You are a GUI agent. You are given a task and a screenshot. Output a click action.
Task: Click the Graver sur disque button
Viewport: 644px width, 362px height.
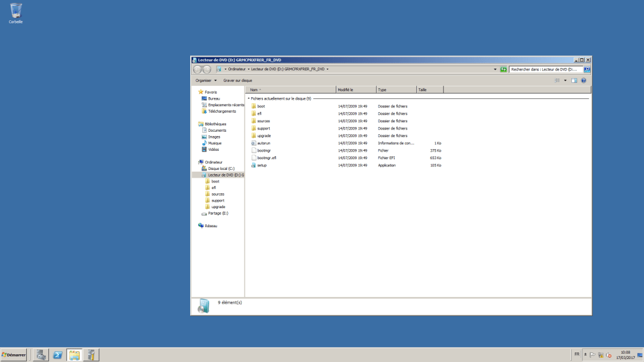237,80
